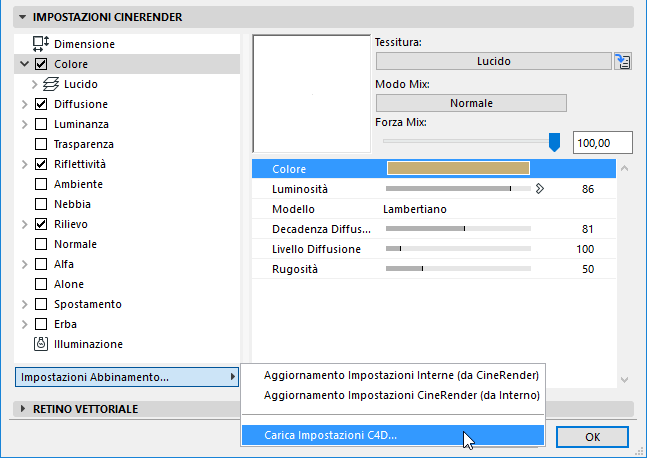The height and width of the screenshot is (458, 647).
Task: Expand the Alfa tree node
Action: coord(25,264)
